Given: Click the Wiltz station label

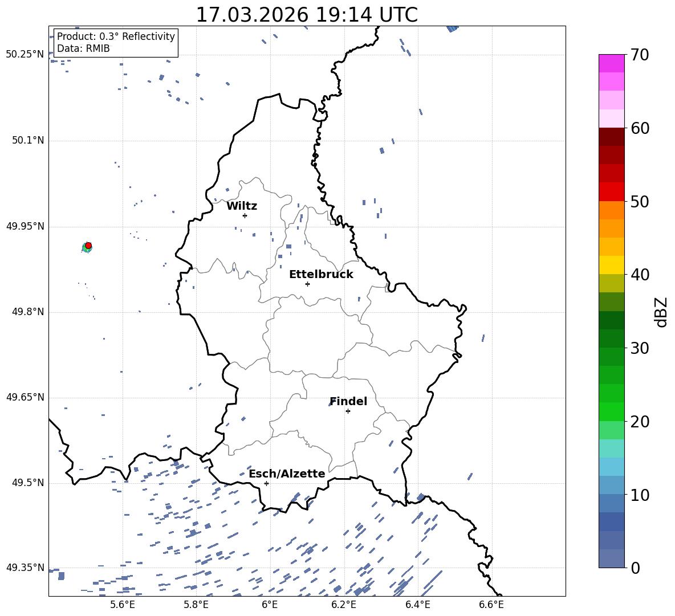Looking at the screenshot, I should (242, 206).
